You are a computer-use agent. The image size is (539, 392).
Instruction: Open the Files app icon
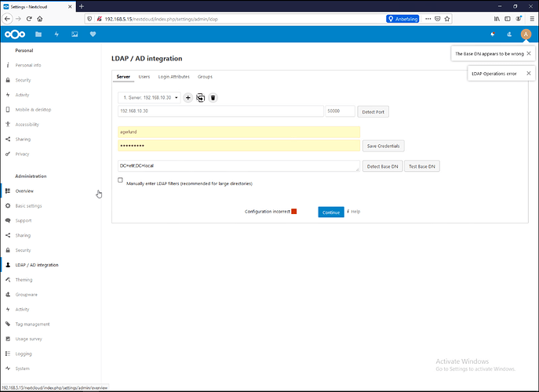point(38,34)
